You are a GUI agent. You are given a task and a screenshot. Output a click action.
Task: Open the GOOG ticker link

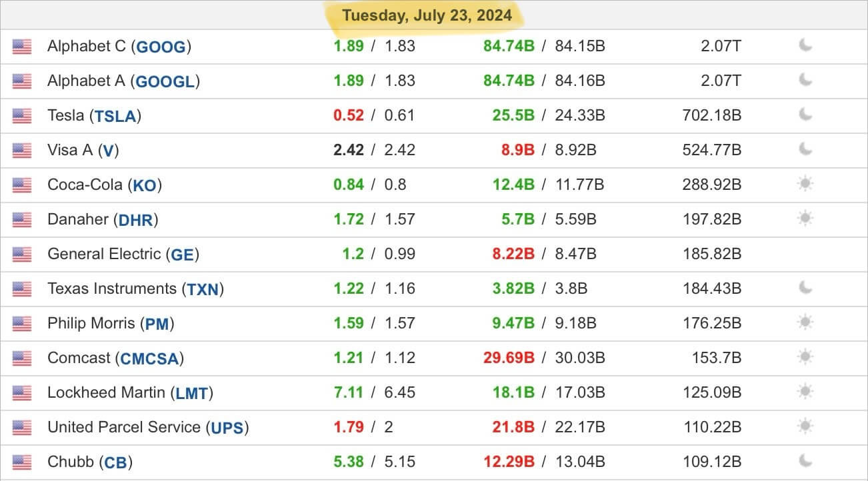pos(161,47)
